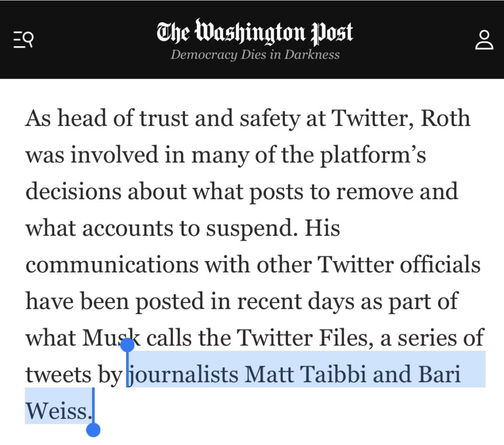
Task: Click the word "safety" in the first line
Action: (x=263, y=119)
